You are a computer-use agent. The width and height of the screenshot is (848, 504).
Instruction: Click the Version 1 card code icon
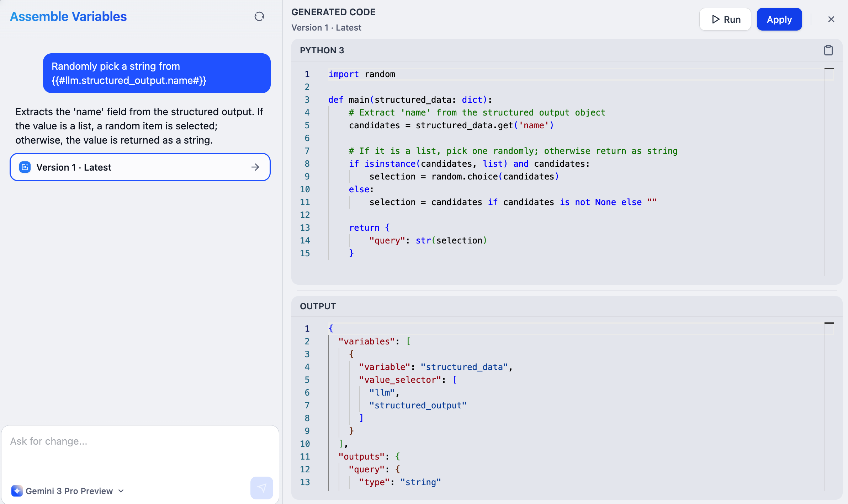point(25,167)
